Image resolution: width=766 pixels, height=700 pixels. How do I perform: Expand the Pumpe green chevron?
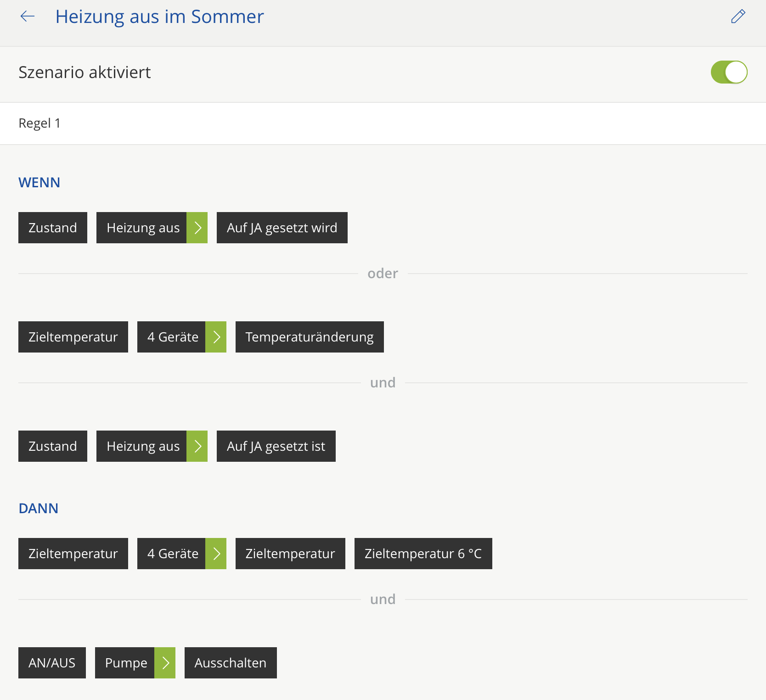[x=165, y=663]
